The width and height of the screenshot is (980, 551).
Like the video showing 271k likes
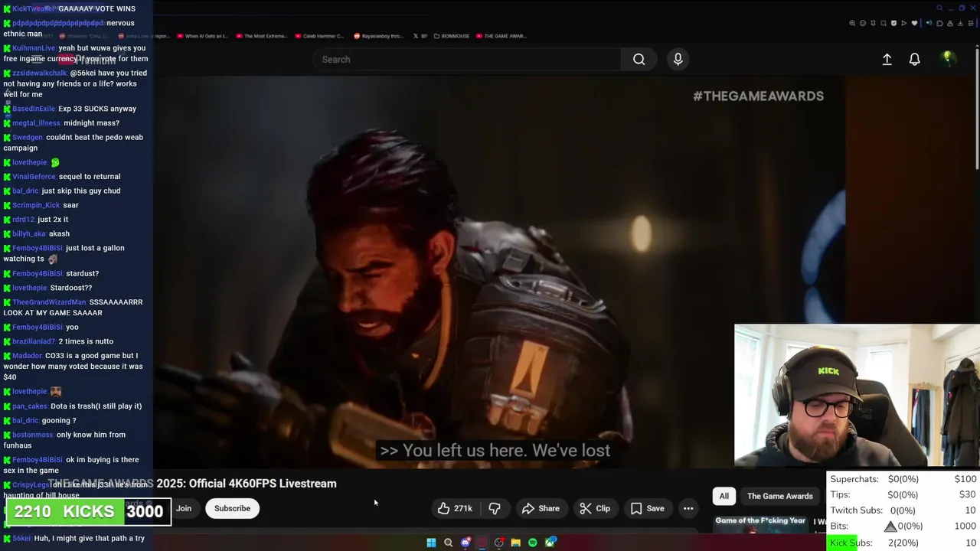(455, 508)
